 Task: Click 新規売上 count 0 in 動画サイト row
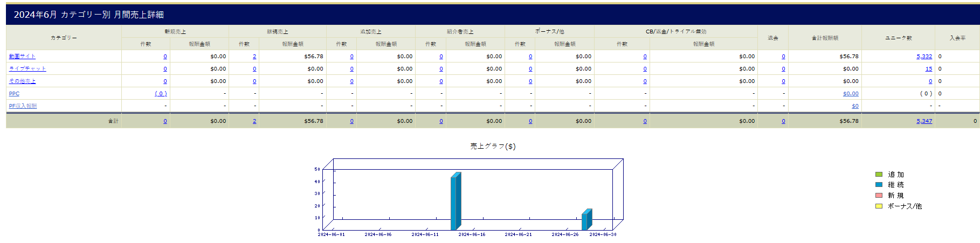pos(165,57)
